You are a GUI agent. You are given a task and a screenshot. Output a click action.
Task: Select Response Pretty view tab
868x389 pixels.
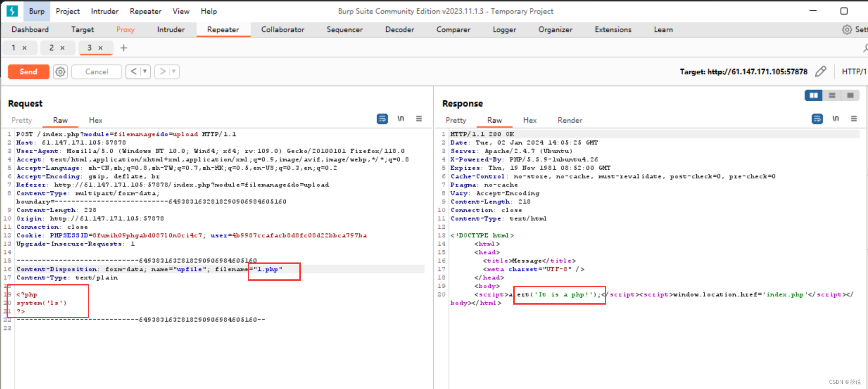(x=456, y=120)
